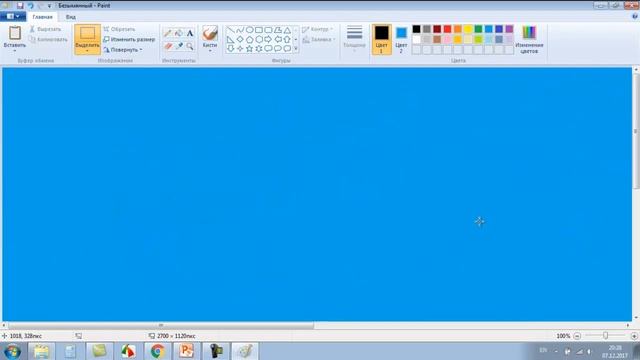Click the Обрезать crop button
640x360 pixels.
click(x=119, y=29)
